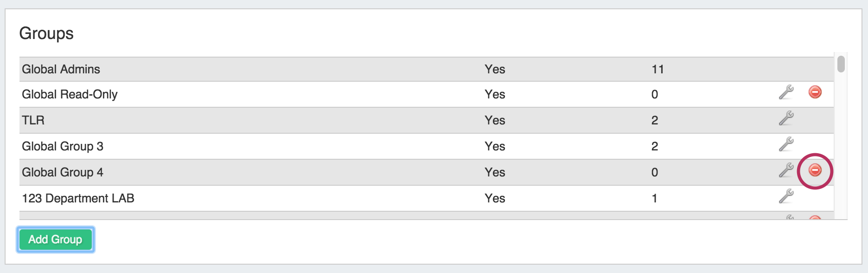Click the groups list scrollbar thumb
The image size is (868, 273).
(x=841, y=64)
